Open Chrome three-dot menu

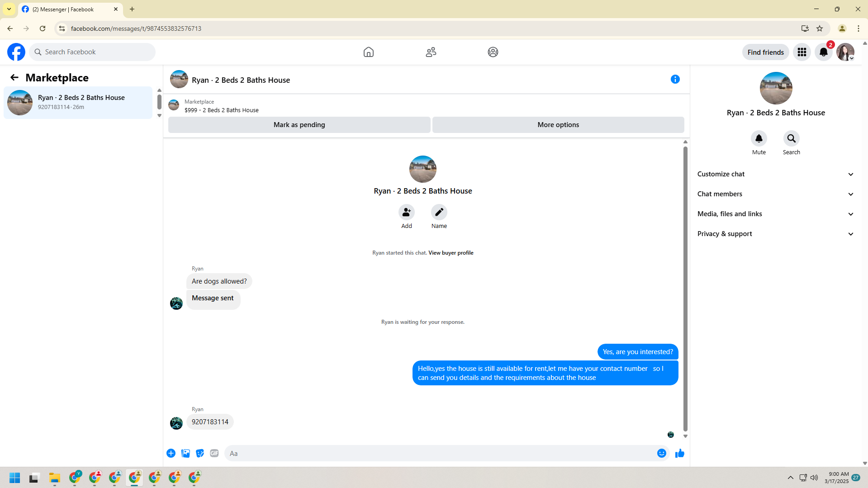859,28
